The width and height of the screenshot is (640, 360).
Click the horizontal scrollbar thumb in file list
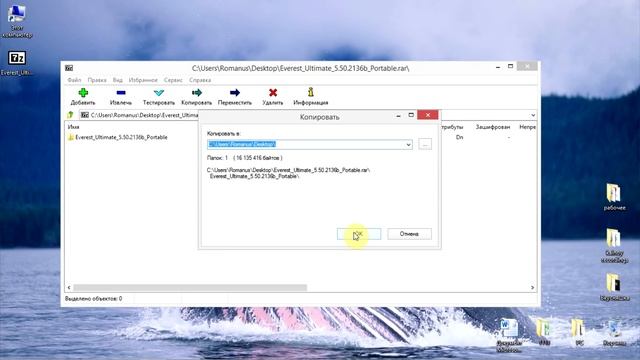[x=190, y=288]
